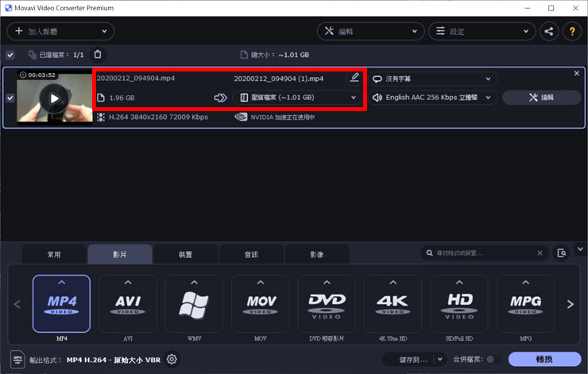The height and width of the screenshot is (374, 588).
Task: Select the MP4 video format icon
Action: click(x=61, y=303)
